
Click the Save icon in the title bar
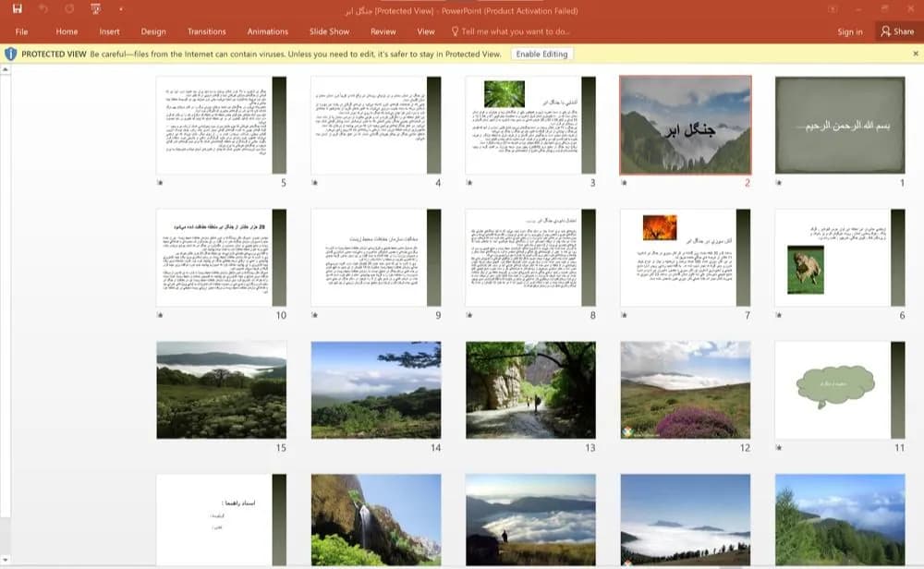[17, 9]
